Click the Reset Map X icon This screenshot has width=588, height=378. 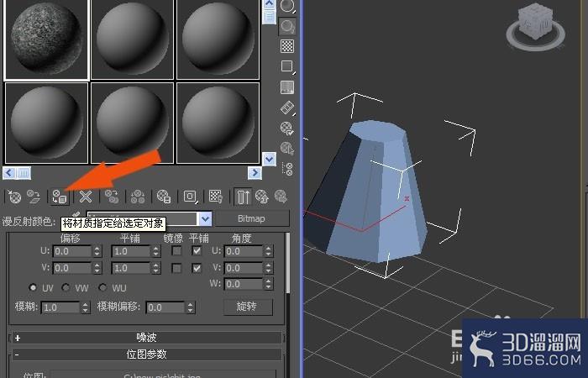tap(86, 197)
